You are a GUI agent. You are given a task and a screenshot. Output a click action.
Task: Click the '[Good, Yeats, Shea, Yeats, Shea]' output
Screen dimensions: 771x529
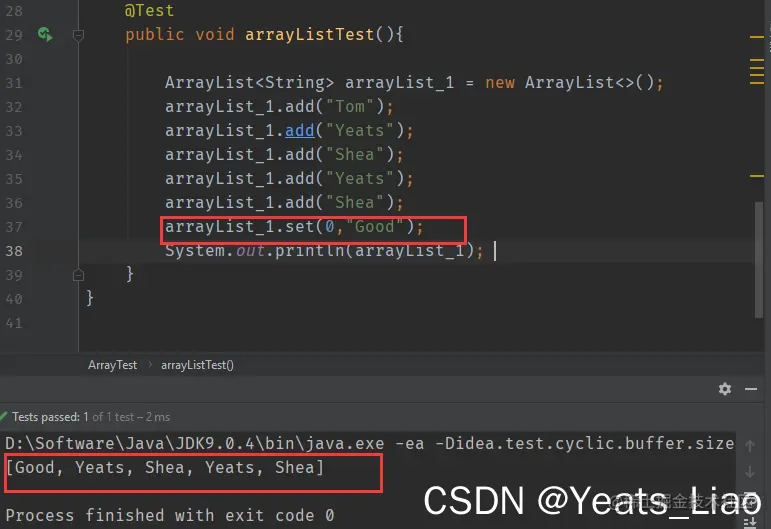165,468
